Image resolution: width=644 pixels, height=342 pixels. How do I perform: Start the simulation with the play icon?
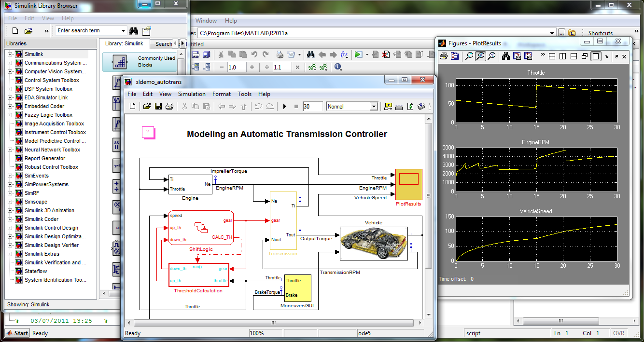click(285, 106)
